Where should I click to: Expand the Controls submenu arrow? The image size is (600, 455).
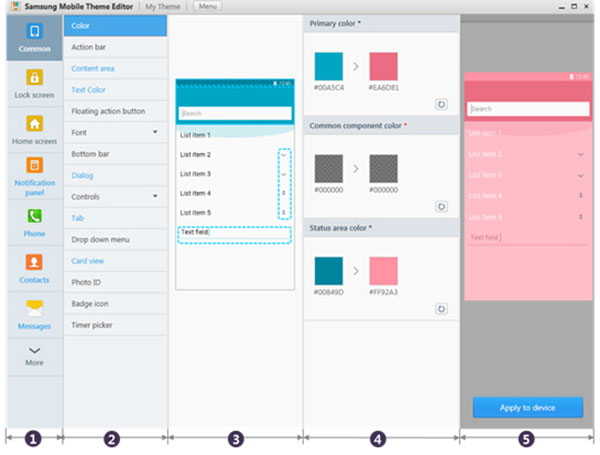click(x=155, y=196)
